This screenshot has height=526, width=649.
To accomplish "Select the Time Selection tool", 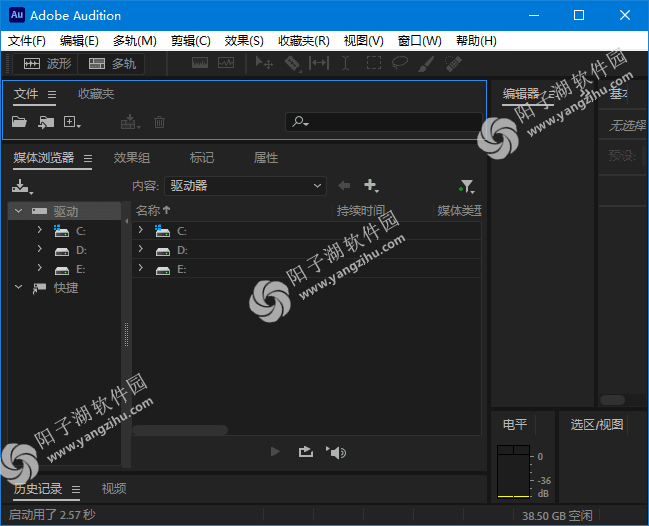I will tap(345, 63).
